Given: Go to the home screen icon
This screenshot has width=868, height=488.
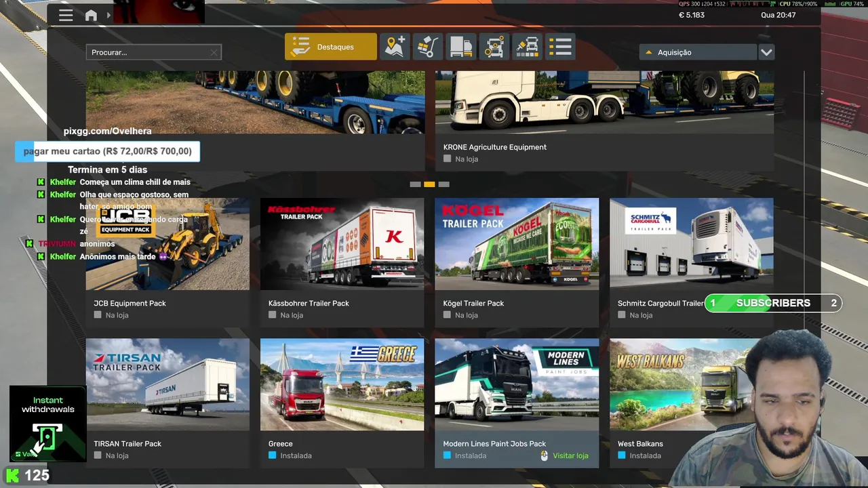Looking at the screenshot, I should [x=91, y=16].
